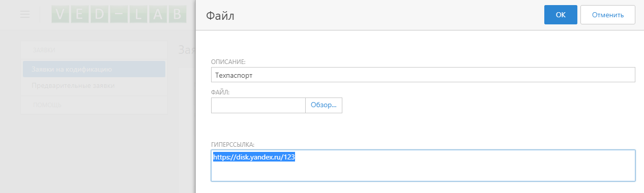
Task: Open Предварительные заявки page
Action: (x=94, y=85)
